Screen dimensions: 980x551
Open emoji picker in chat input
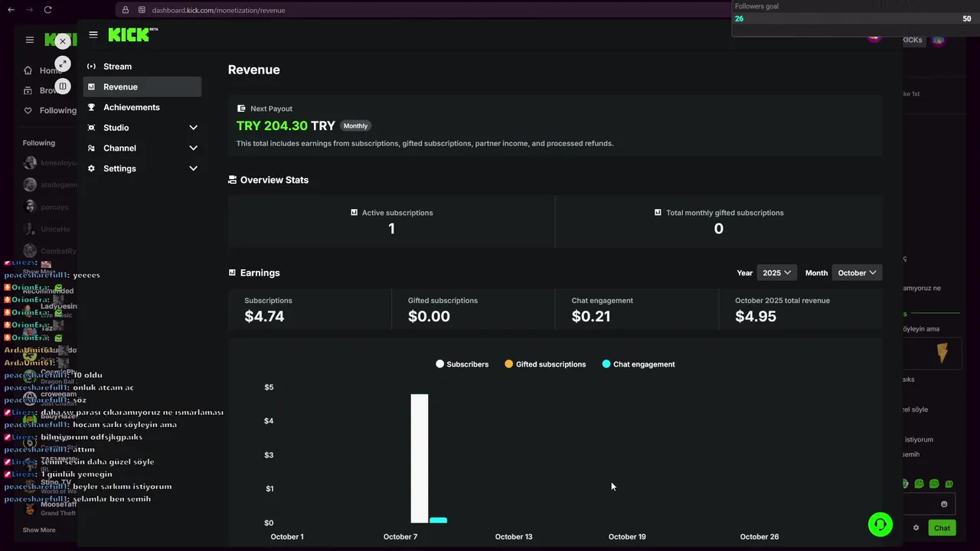(x=944, y=504)
